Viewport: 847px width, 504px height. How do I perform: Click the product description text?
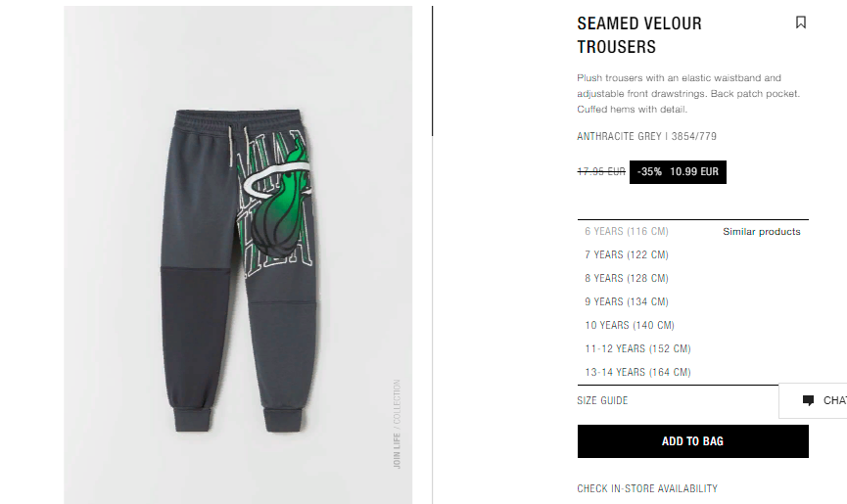click(688, 93)
